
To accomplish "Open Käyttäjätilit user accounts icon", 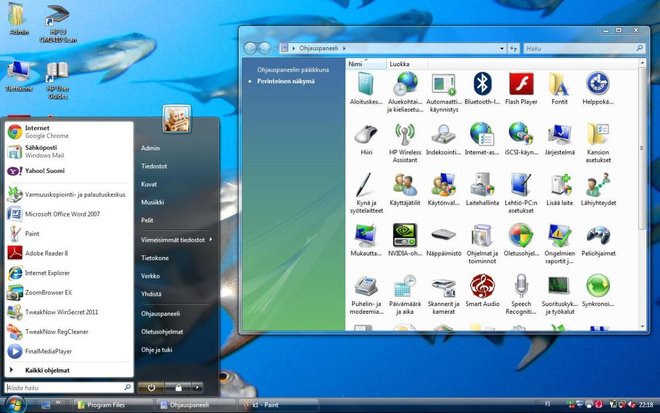I will [405, 185].
